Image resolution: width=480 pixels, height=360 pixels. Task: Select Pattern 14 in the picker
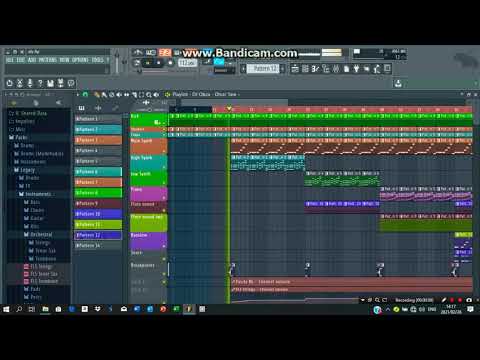pyautogui.click(x=98, y=246)
